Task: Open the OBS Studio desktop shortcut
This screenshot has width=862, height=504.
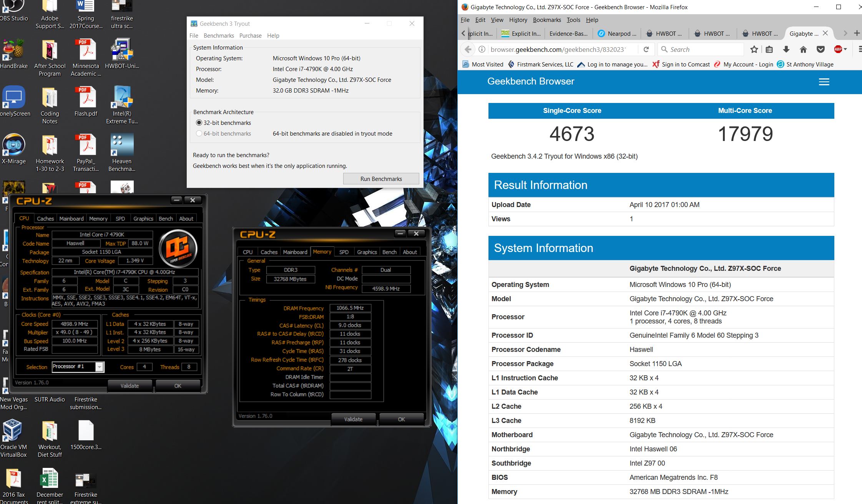Action: 14,11
